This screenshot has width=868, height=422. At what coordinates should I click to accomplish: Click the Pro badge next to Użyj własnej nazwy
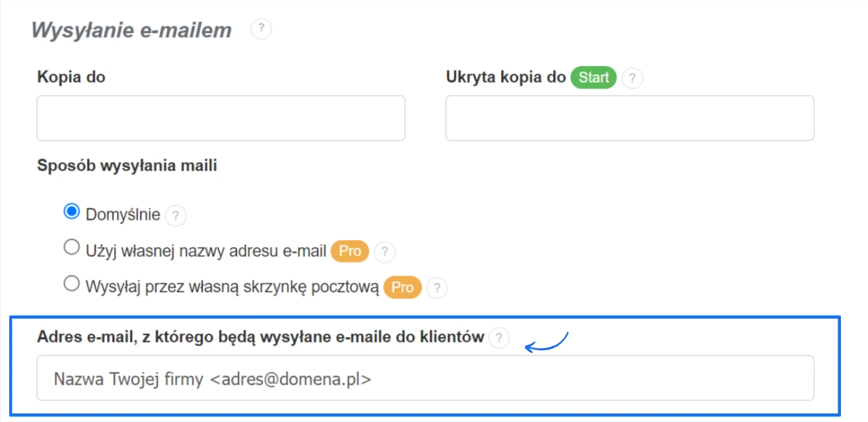click(349, 251)
